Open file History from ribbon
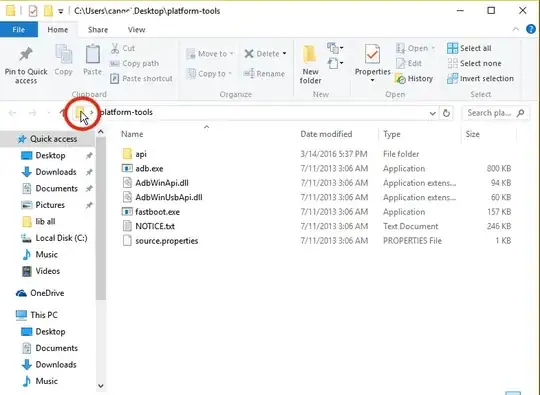The width and height of the screenshot is (540, 395). tap(414, 79)
